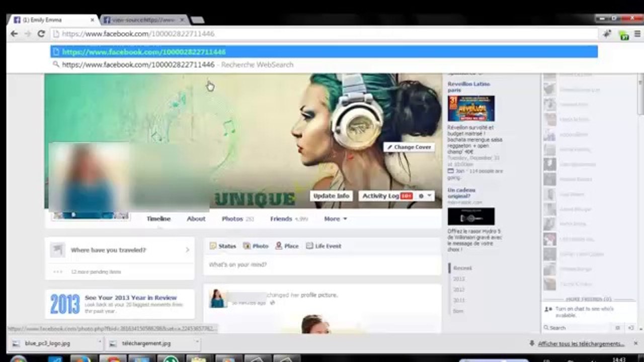Close the Emily Emma tab
The image size is (644, 362).
93,20
